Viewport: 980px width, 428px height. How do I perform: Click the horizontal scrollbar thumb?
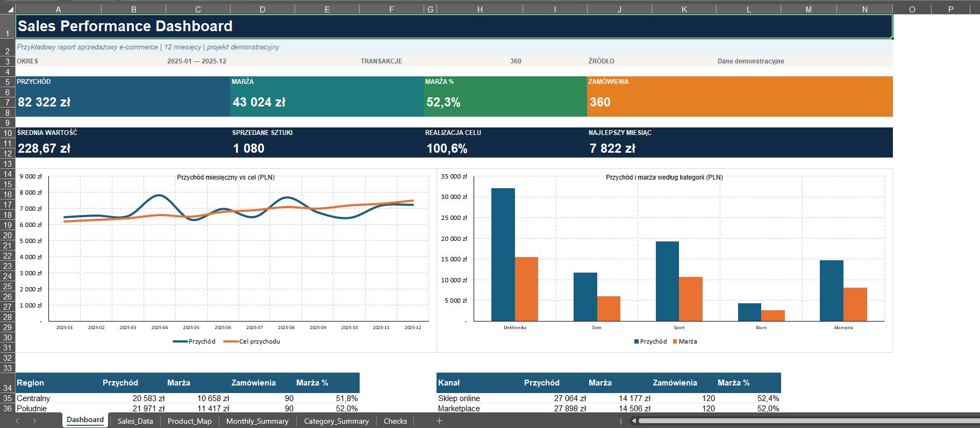tap(809, 421)
